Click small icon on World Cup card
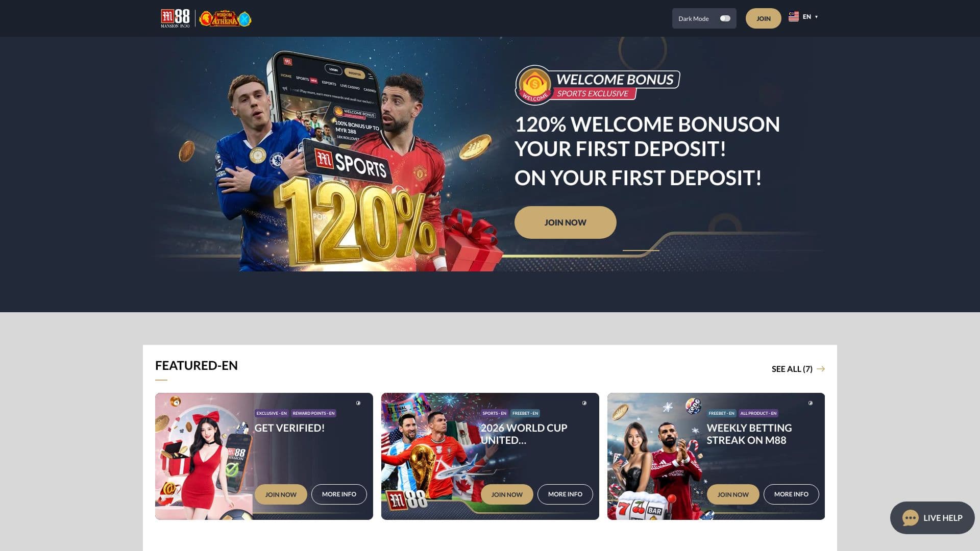 [x=584, y=403]
